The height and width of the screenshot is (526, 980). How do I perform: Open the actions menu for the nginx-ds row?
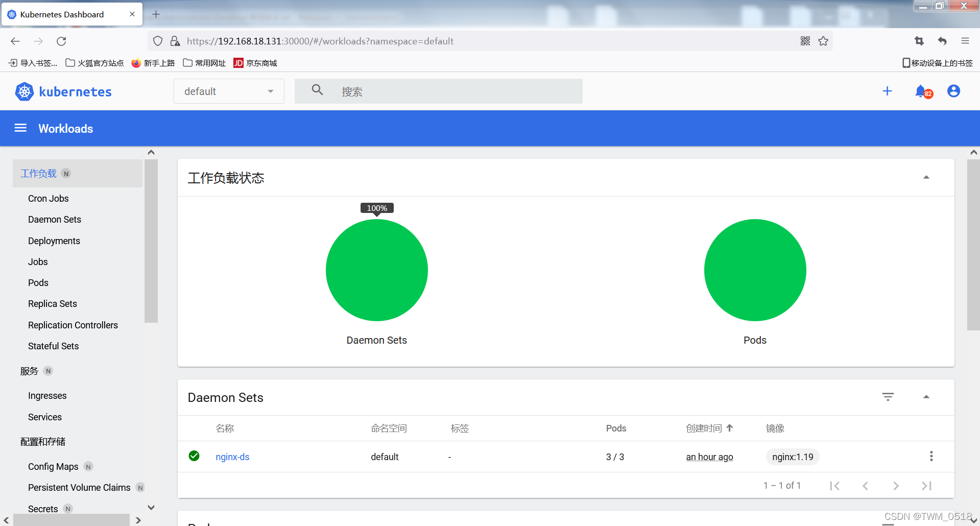pos(931,456)
